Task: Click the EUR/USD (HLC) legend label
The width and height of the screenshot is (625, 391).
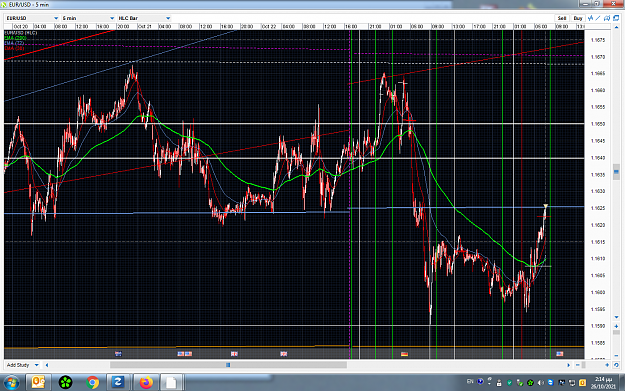Action: pos(21,33)
